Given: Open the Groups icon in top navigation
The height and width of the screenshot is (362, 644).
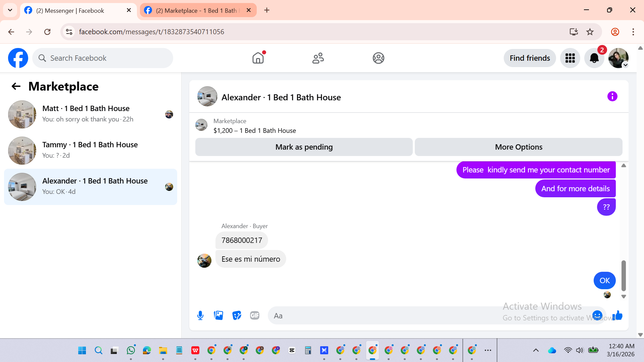Looking at the screenshot, I should pyautogui.click(x=378, y=58).
